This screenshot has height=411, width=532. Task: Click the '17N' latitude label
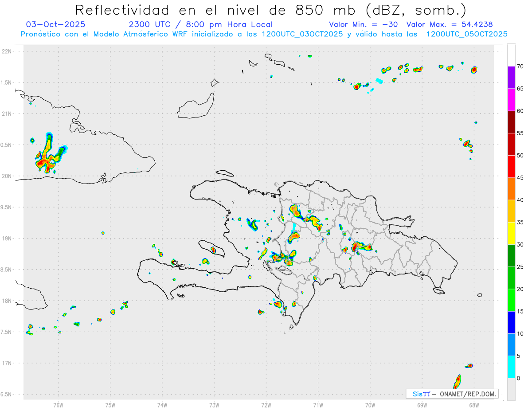point(8,363)
